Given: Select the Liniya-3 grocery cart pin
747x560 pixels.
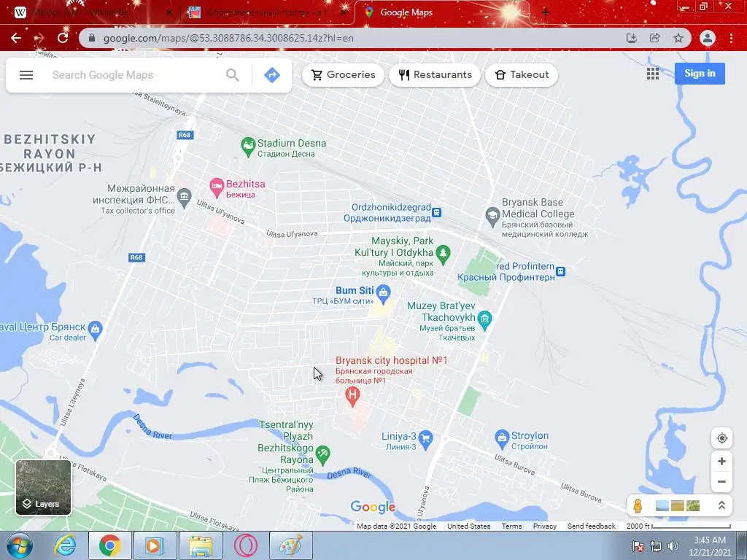Looking at the screenshot, I should [425, 440].
